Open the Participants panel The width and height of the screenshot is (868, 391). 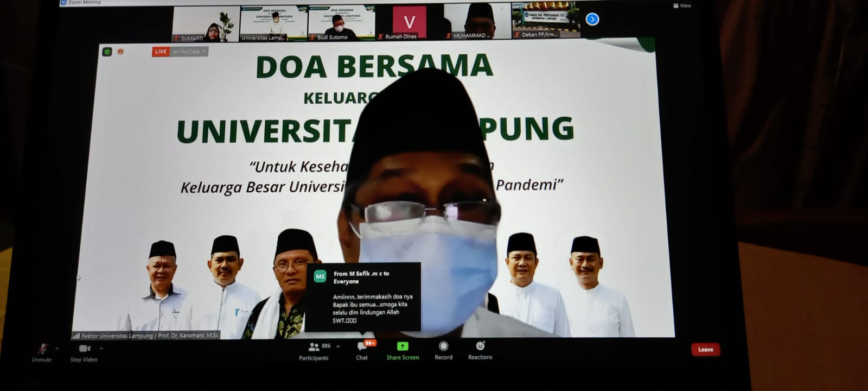(x=314, y=351)
